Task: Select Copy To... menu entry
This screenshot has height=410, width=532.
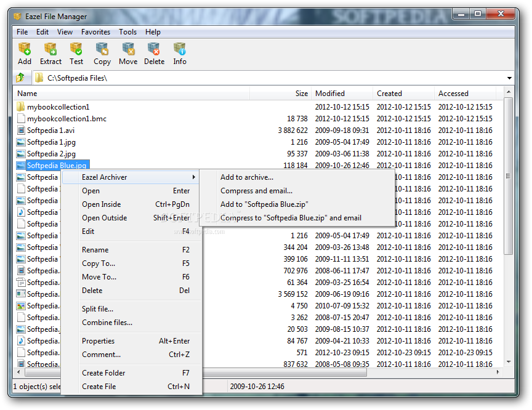Action: click(x=131, y=263)
